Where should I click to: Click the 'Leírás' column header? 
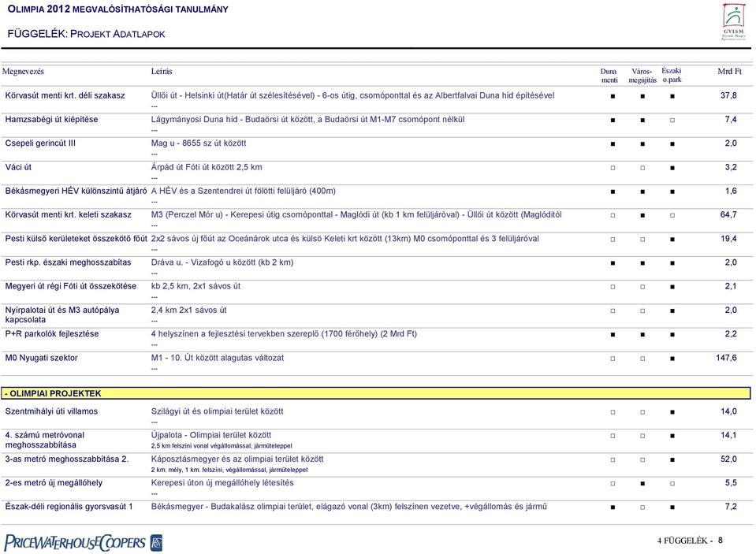pos(162,72)
